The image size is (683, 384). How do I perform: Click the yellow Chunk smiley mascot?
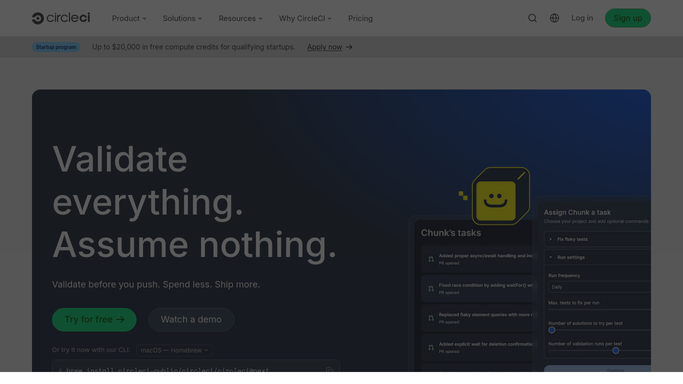tap(500, 196)
